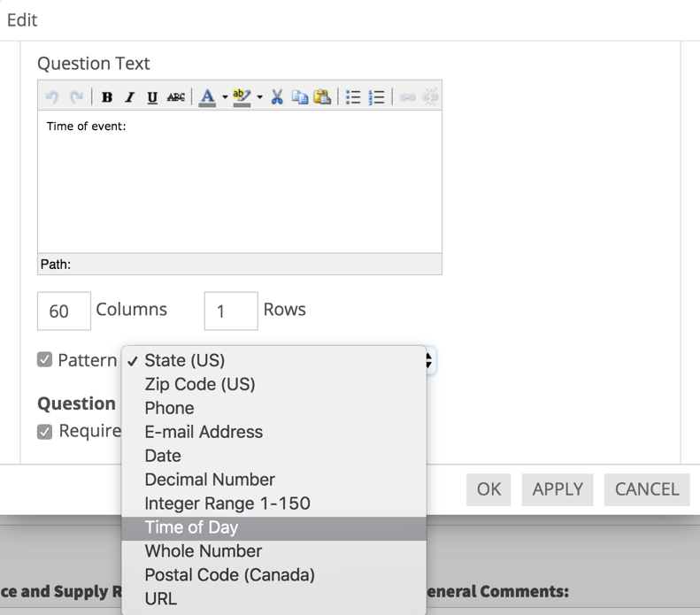Apply italic formatting to question text
The image size is (700, 615).
[129, 97]
